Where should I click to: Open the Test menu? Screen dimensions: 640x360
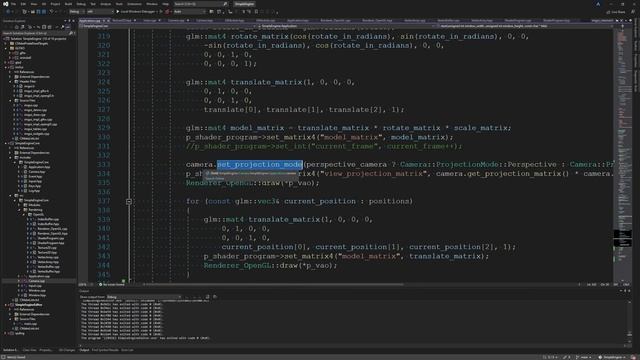click(93, 4)
